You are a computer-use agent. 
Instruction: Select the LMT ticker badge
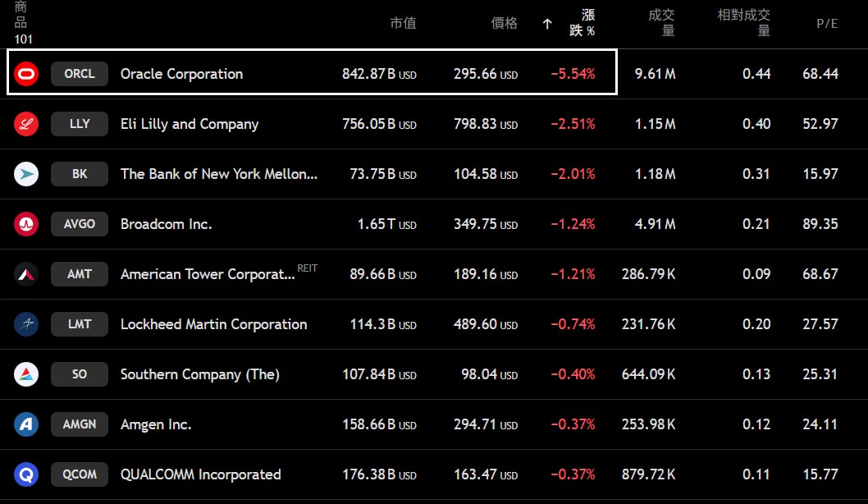click(80, 324)
